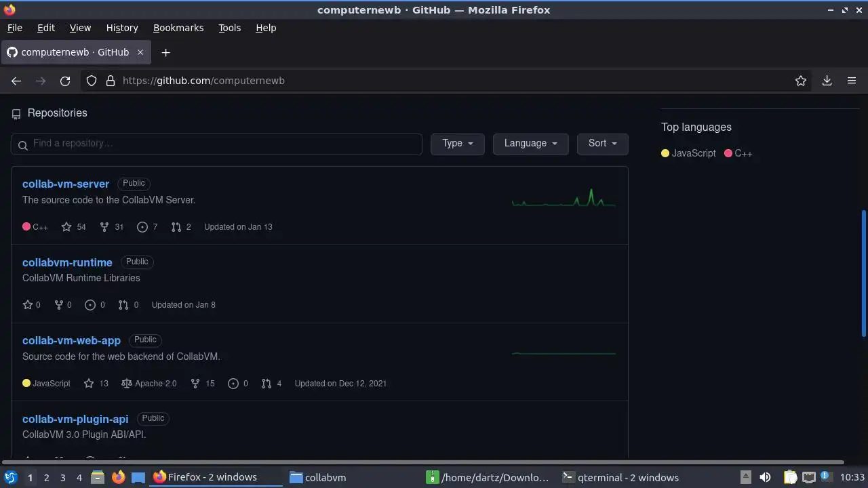868x488 pixels.
Task: Open the Help menu
Action: pyautogui.click(x=266, y=28)
